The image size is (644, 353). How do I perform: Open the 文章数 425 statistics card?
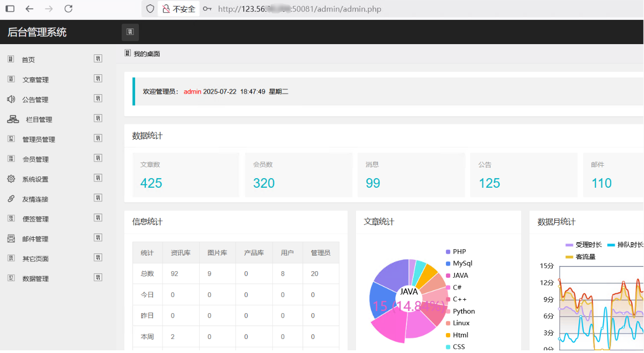pyautogui.click(x=186, y=175)
